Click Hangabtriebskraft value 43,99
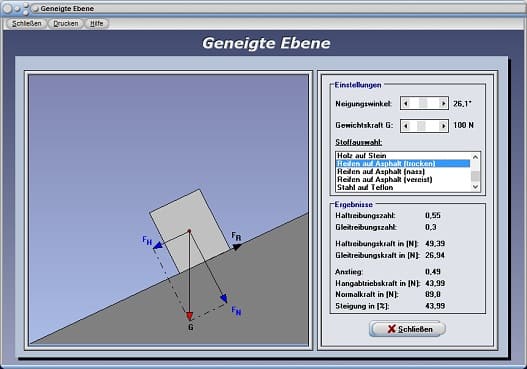Image resolution: width=527 pixels, height=369 pixels. pyautogui.click(x=435, y=283)
